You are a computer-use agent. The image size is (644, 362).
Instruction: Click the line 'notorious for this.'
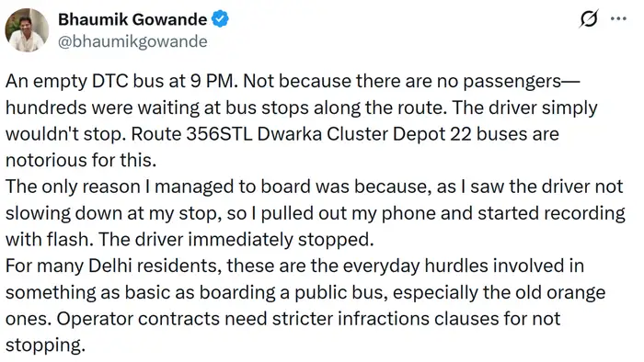[x=81, y=160]
